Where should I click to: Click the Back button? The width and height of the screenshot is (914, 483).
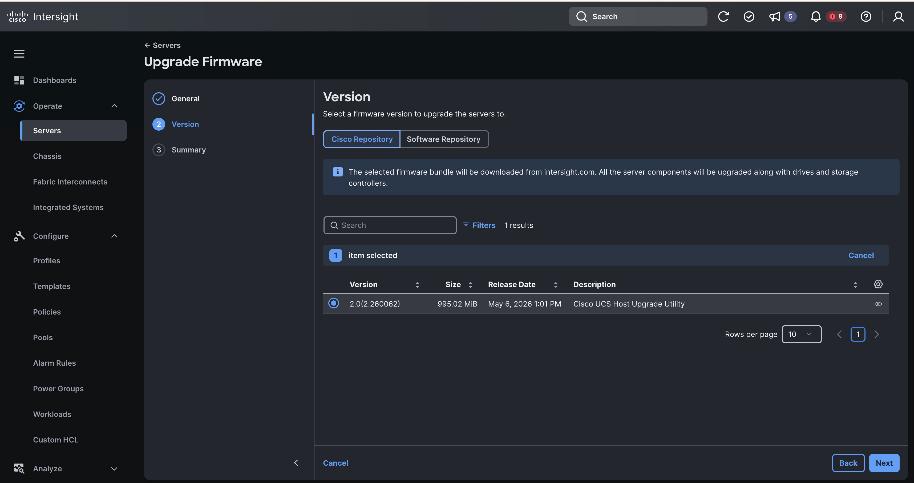pos(848,463)
